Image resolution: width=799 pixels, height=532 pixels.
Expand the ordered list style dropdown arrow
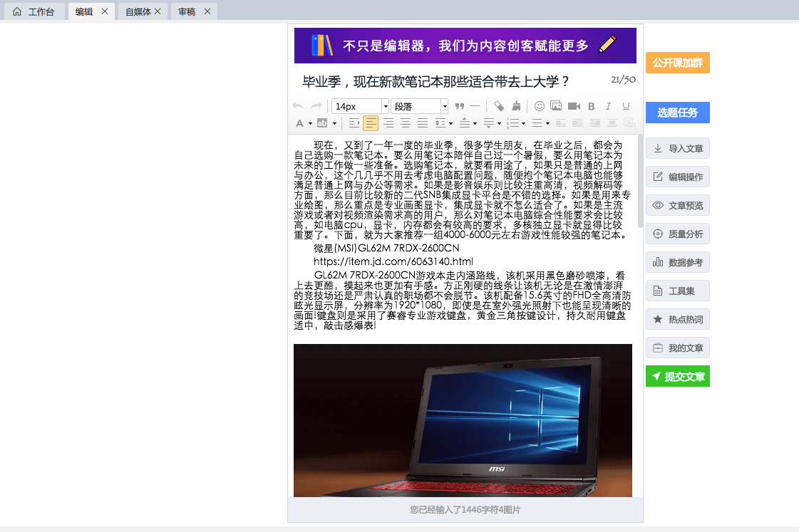point(523,123)
